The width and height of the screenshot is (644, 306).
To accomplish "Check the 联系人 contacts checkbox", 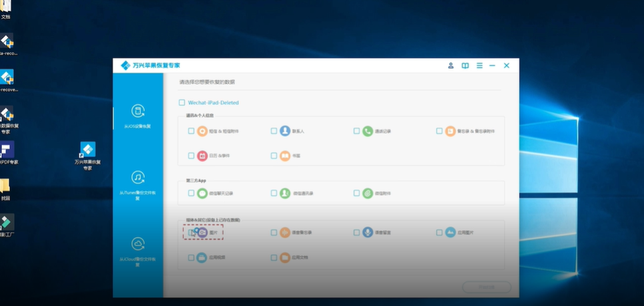I will coord(274,131).
